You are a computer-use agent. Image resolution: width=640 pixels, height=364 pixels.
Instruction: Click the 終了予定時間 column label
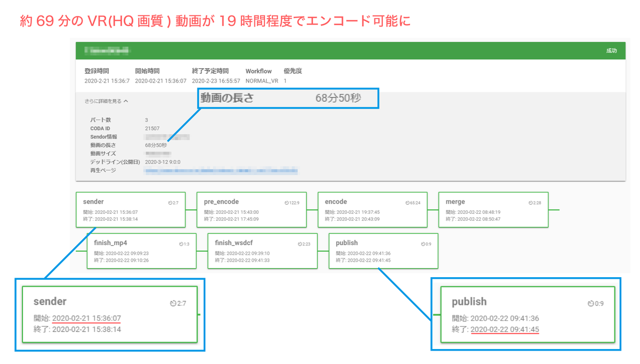click(x=210, y=71)
